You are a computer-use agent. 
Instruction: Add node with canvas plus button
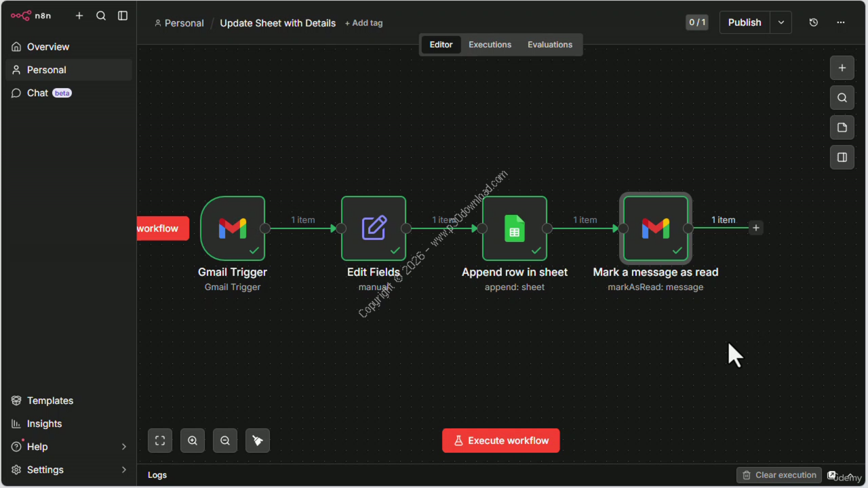(x=842, y=68)
